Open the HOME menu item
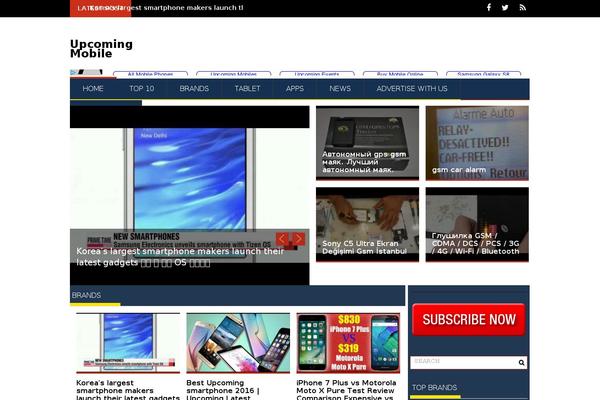The height and width of the screenshot is (400, 600). click(x=93, y=88)
